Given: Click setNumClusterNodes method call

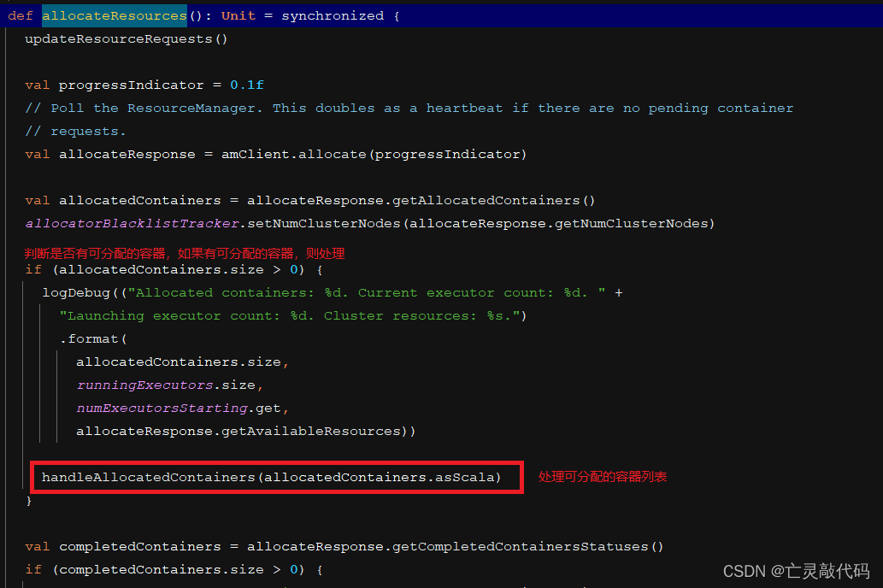Looking at the screenshot, I should (324, 224).
